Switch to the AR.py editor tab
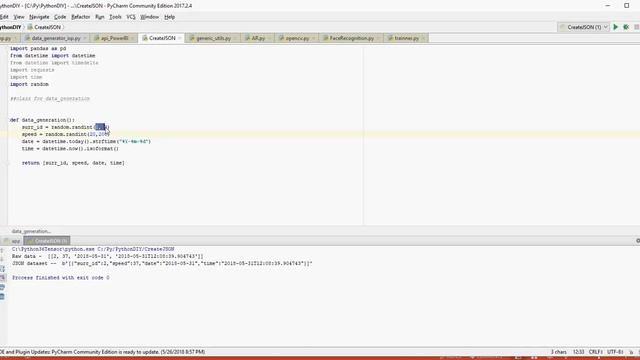The image size is (640, 360). pyautogui.click(x=258, y=38)
